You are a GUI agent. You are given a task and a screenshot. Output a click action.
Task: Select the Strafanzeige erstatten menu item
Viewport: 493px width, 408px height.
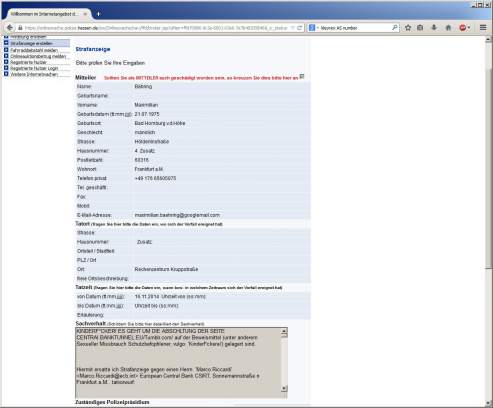click(31, 43)
